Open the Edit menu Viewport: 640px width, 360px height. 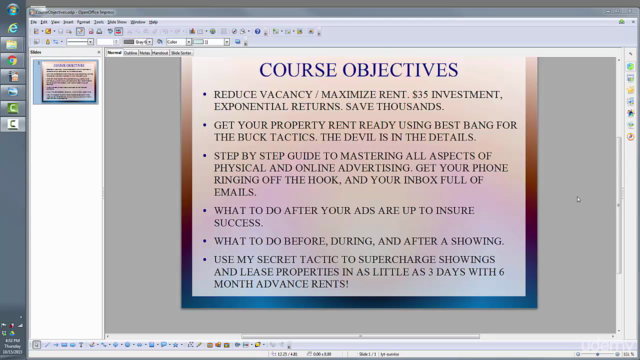click(x=44, y=22)
